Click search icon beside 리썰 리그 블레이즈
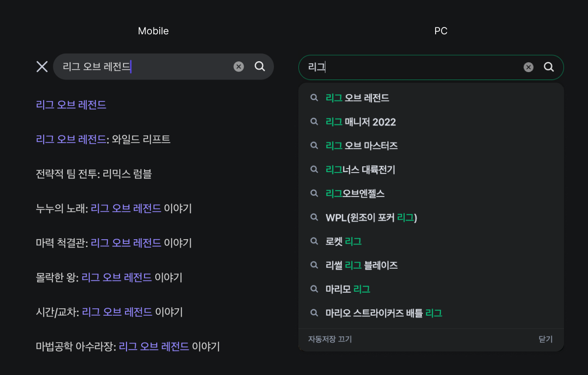The width and height of the screenshot is (588, 375). tap(314, 265)
